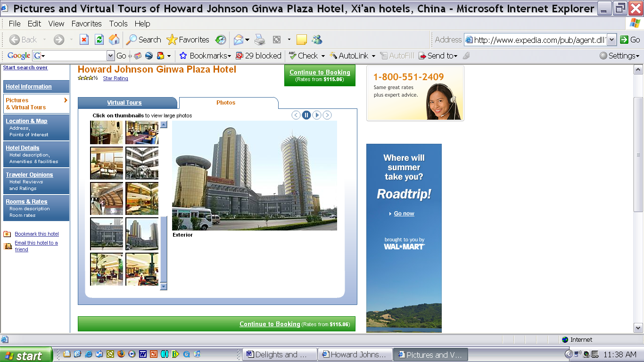Click the top Continue to Booking button
The width and height of the screenshot is (644, 362).
[320, 75]
